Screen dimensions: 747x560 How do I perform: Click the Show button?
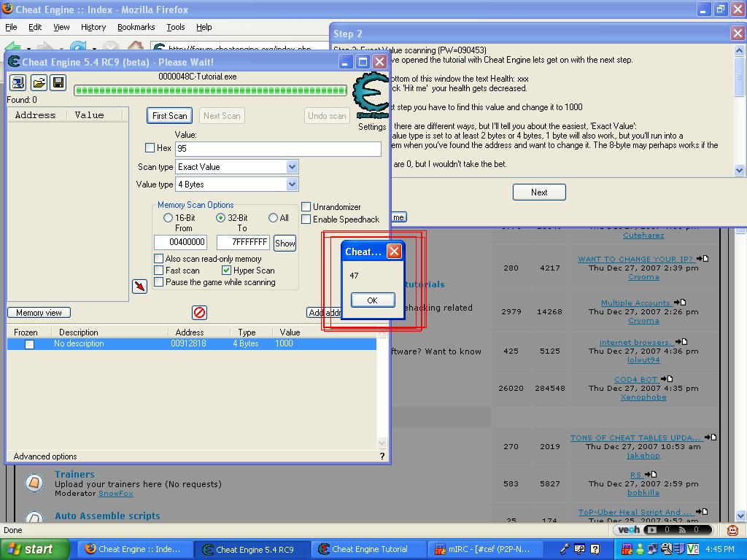tap(285, 244)
